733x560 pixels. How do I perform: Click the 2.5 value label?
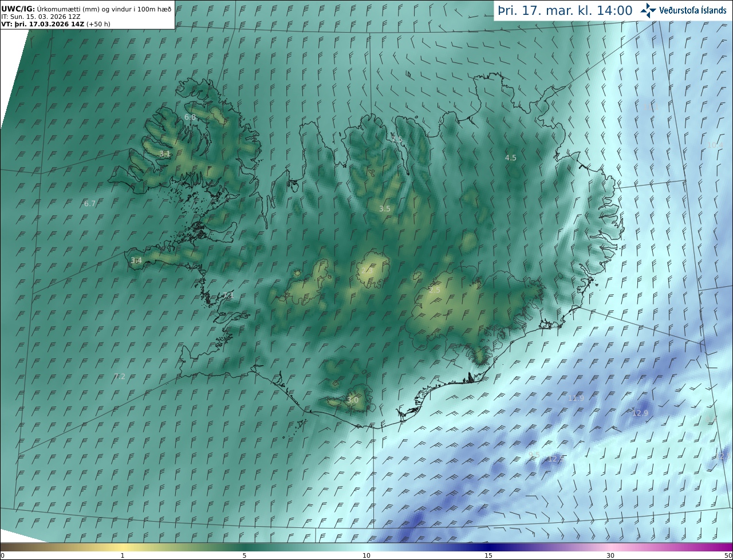point(435,290)
